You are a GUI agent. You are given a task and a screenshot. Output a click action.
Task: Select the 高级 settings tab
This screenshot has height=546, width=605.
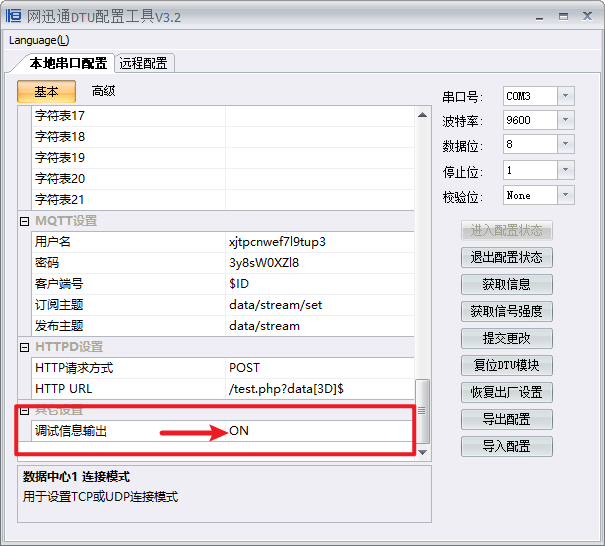(103, 91)
